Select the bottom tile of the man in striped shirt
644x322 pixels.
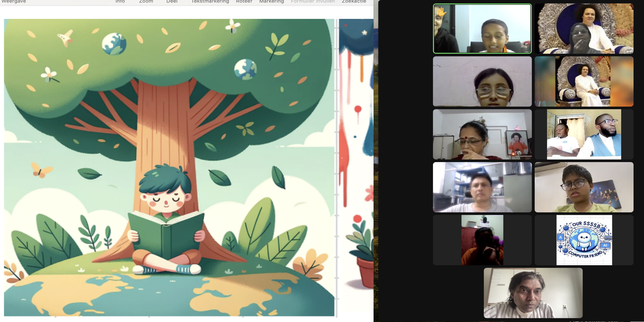point(533,293)
